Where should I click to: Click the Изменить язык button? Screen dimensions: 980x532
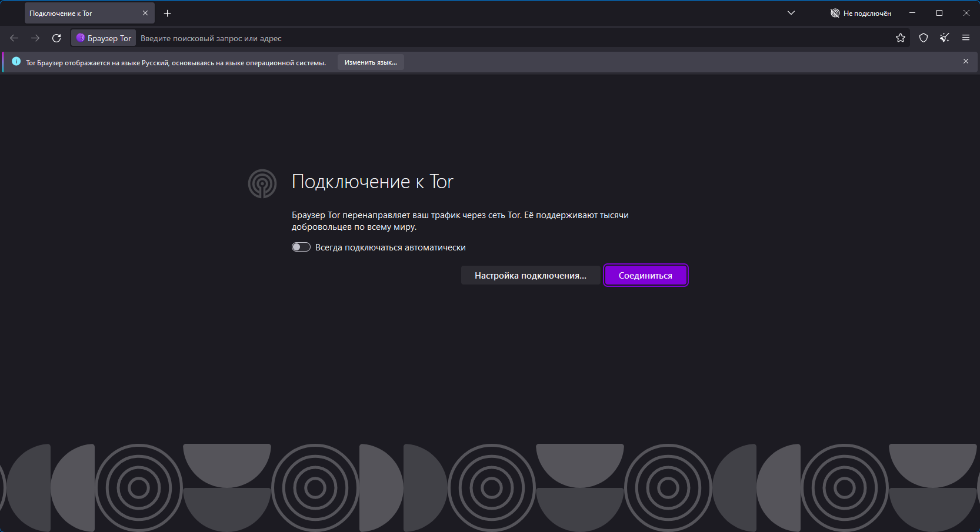click(x=371, y=62)
